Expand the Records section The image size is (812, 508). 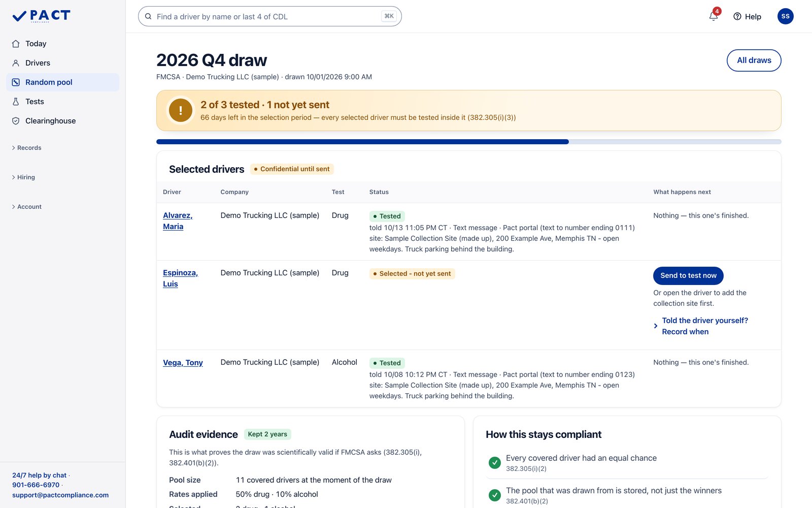pyautogui.click(x=26, y=148)
